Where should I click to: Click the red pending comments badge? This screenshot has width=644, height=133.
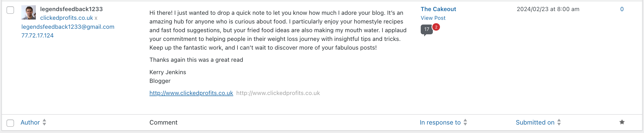click(436, 27)
